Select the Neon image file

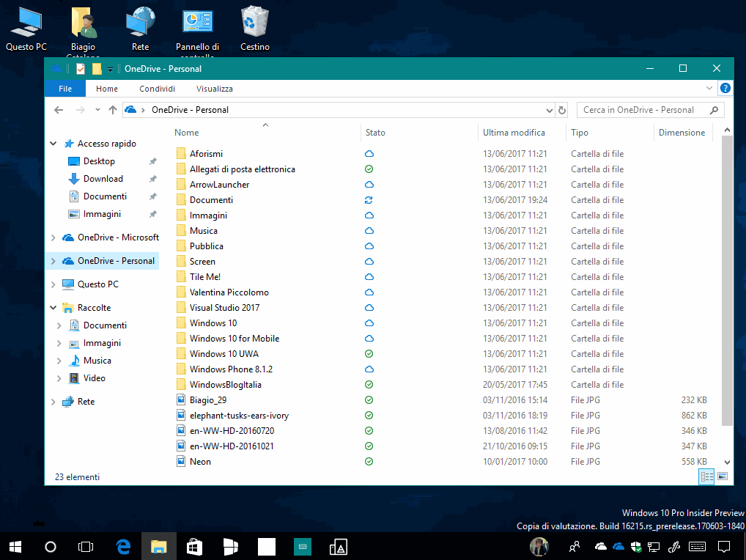[200, 462]
